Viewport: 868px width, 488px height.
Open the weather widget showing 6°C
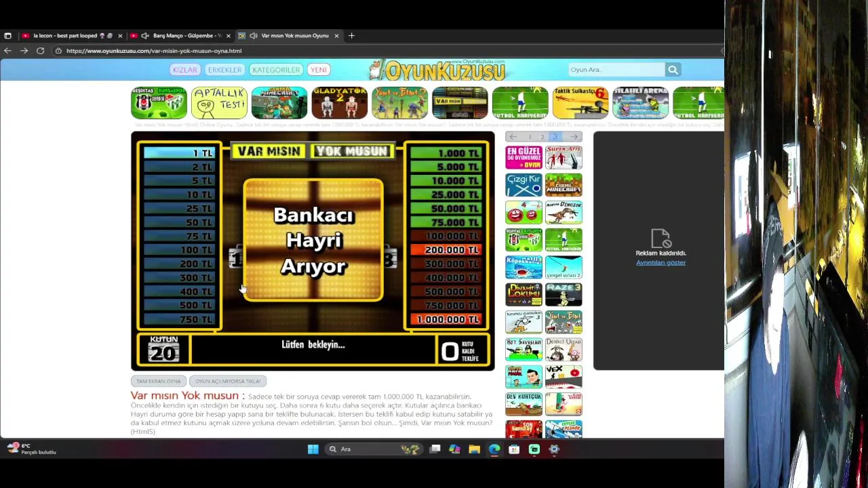(31, 449)
